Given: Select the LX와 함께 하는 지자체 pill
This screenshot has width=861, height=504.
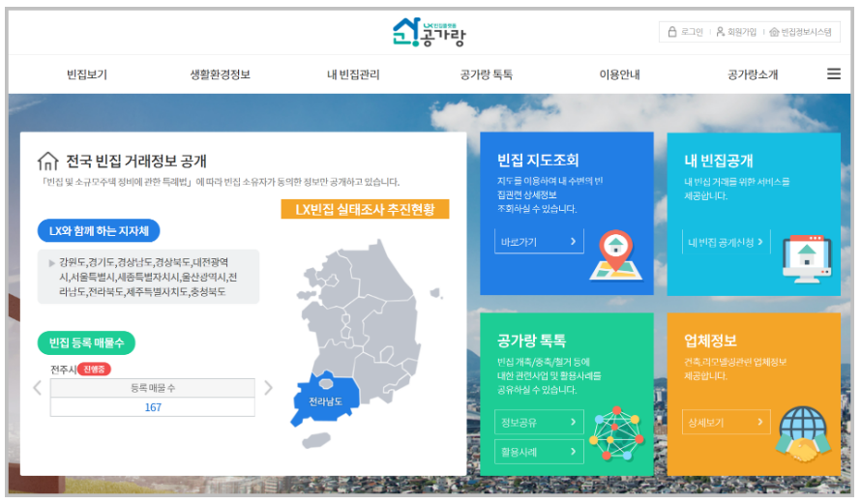Looking at the screenshot, I should click(x=99, y=230).
